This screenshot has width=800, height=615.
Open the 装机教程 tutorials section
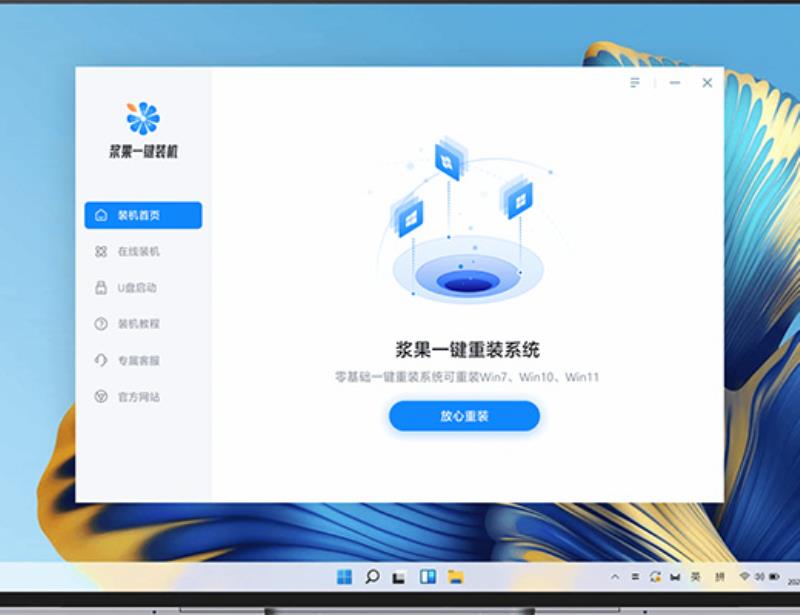pyautogui.click(x=128, y=324)
